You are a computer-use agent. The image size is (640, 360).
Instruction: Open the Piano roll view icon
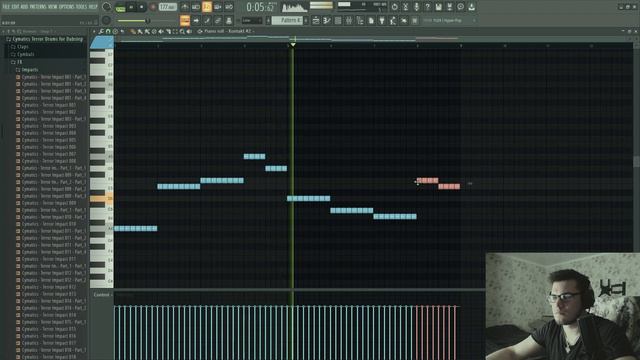click(x=327, y=20)
